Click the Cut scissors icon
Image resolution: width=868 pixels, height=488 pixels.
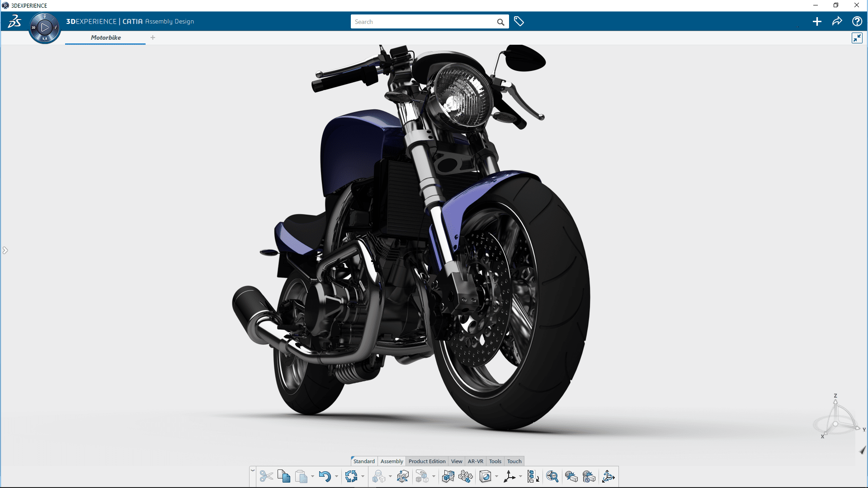[x=266, y=476]
